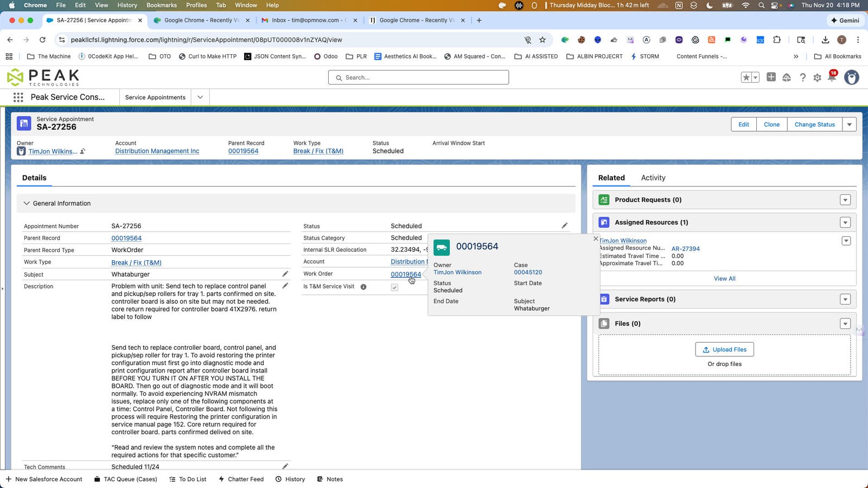
Task: Open the Bookmarks menu in the macOS menu bar
Action: click(162, 5)
